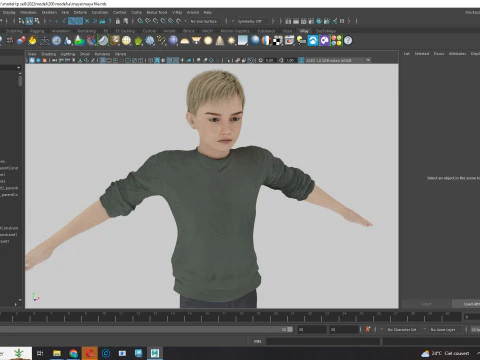Click the render current frame icon

coord(296,21)
